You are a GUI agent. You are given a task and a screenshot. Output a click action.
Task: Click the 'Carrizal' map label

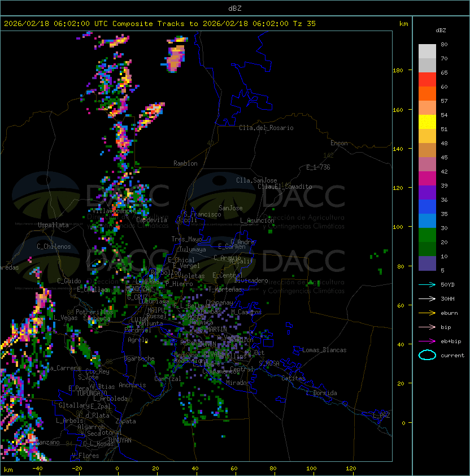(x=168, y=379)
